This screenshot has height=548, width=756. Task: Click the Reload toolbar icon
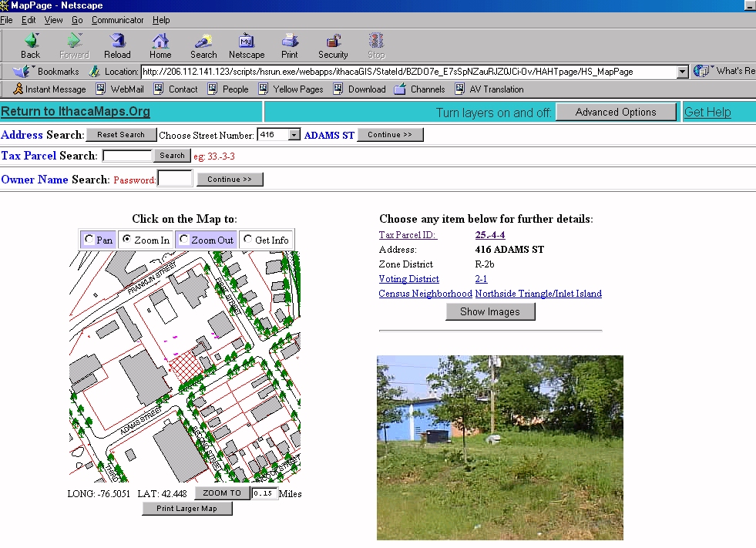pyautogui.click(x=117, y=45)
